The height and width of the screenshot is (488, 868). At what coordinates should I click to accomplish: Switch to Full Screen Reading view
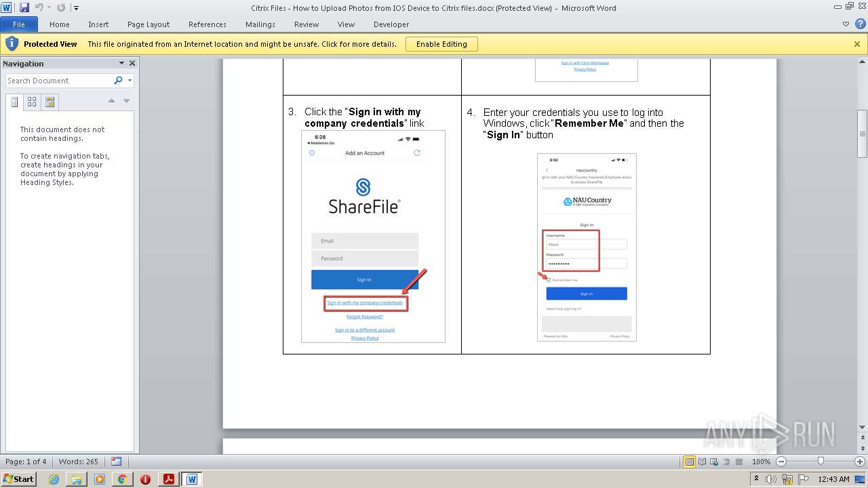(702, 462)
